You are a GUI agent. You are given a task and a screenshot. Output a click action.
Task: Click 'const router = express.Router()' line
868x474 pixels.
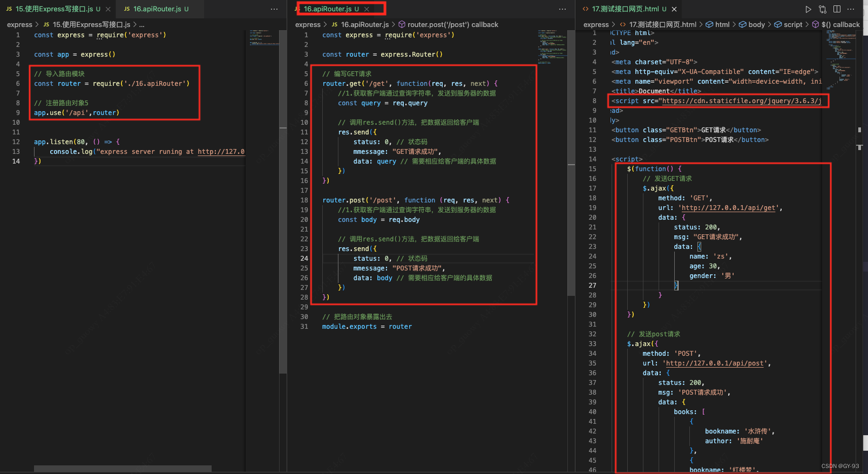pyautogui.click(x=382, y=55)
